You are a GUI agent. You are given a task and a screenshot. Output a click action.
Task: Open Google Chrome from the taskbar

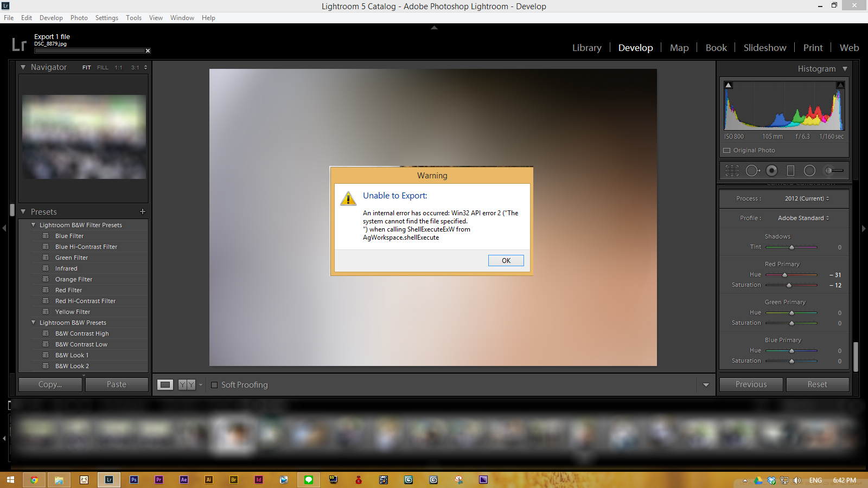(x=34, y=480)
